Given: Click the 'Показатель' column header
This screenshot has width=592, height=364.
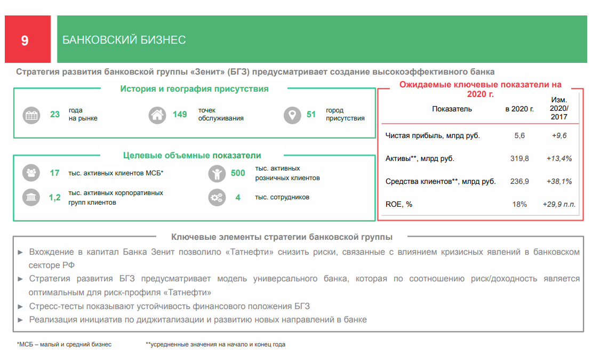Looking at the screenshot, I should 452,109.
